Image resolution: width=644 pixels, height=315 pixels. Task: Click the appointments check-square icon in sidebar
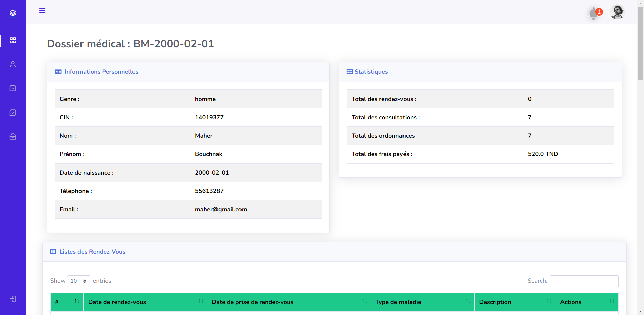click(13, 113)
